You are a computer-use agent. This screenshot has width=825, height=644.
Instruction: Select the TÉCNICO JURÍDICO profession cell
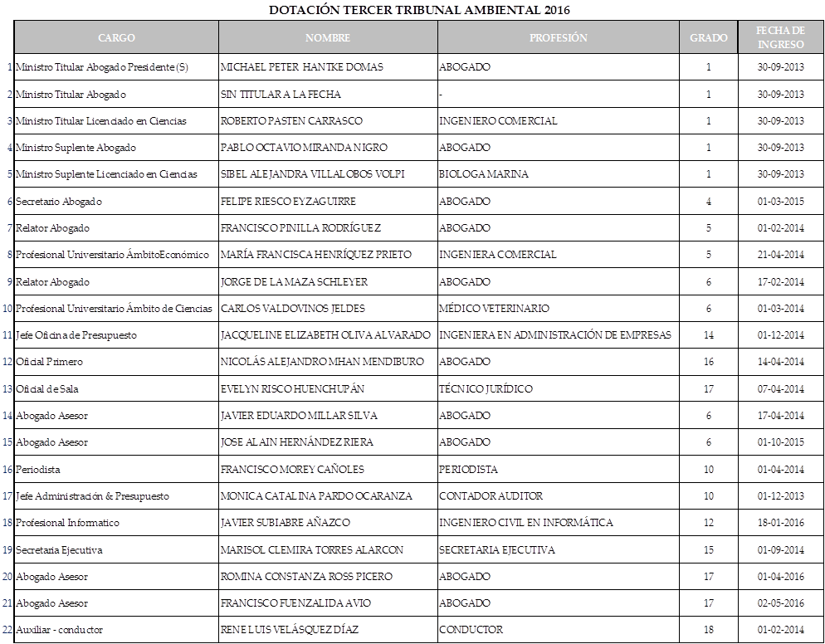[x=486, y=389]
